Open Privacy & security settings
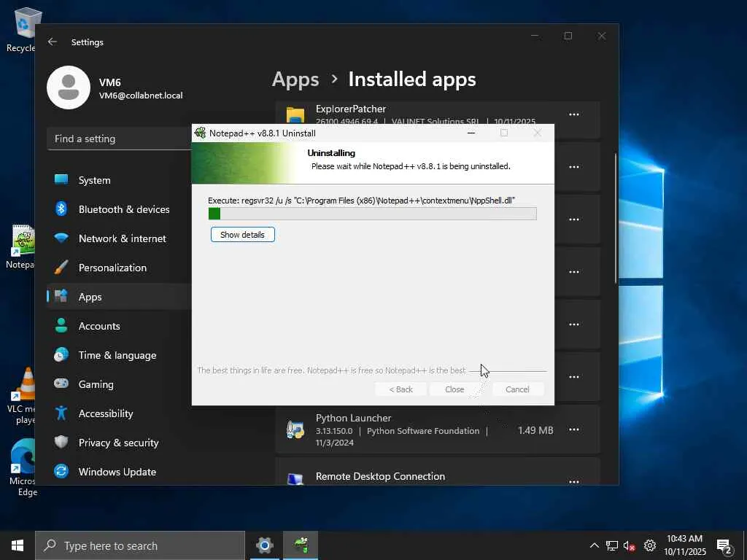The height and width of the screenshot is (560, 747). (x=118, y=443)
